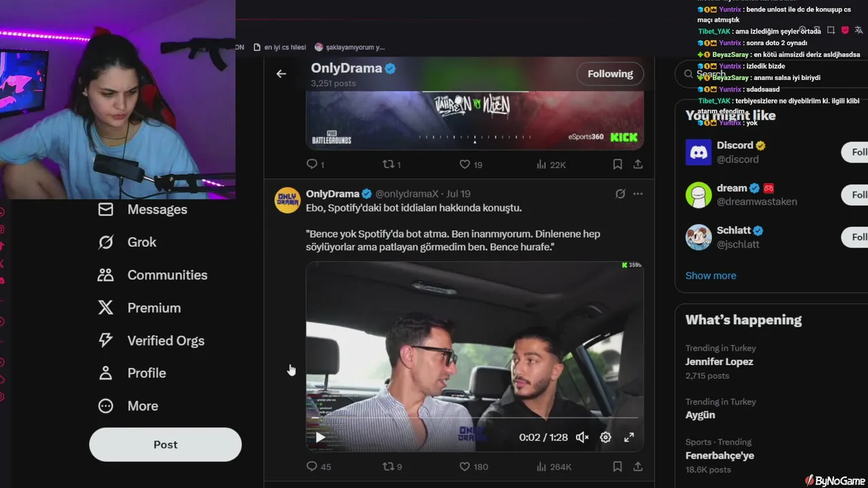Toggle the Following button for OnlyDrama

point(610,74)
